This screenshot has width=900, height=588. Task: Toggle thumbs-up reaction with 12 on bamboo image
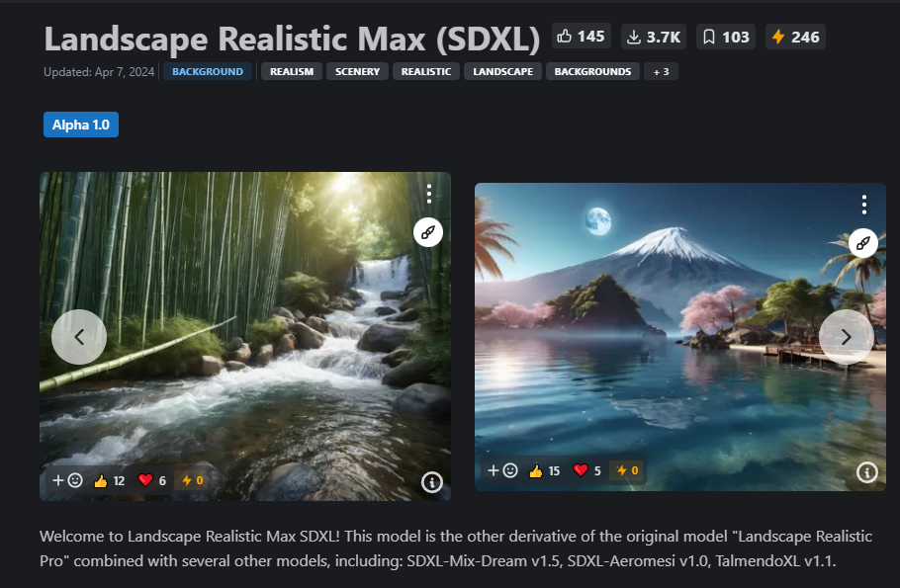(109, 480)
